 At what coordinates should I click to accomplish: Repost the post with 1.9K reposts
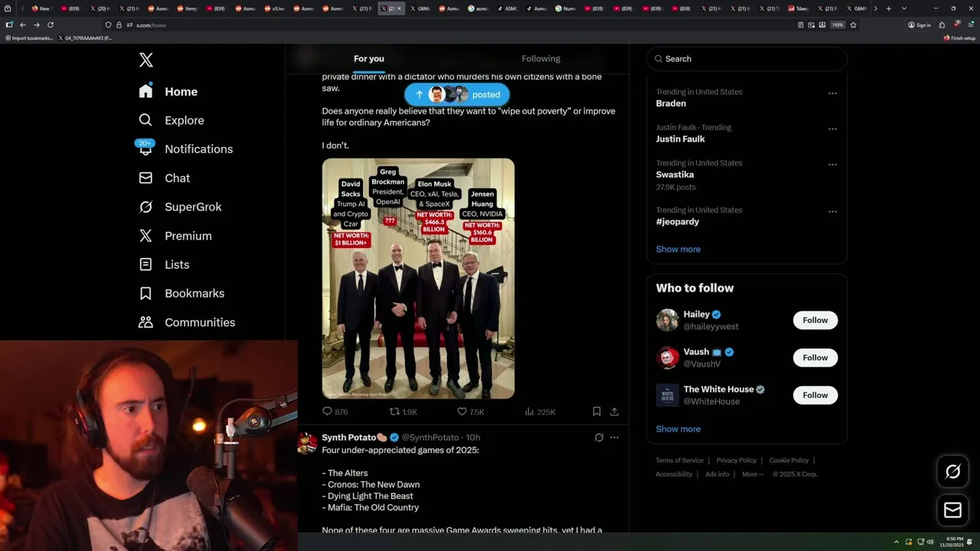coord(403,412)
